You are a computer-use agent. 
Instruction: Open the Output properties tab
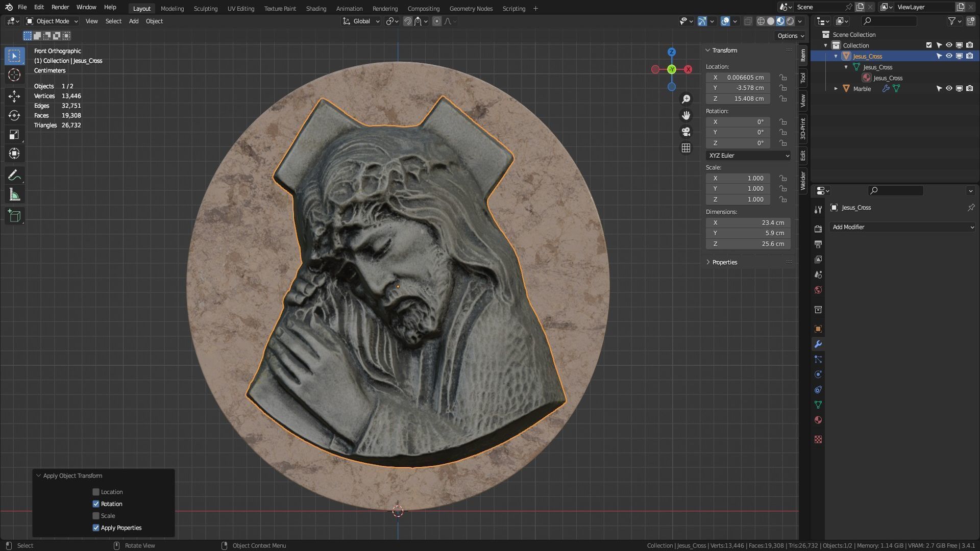tap(818, 244)
